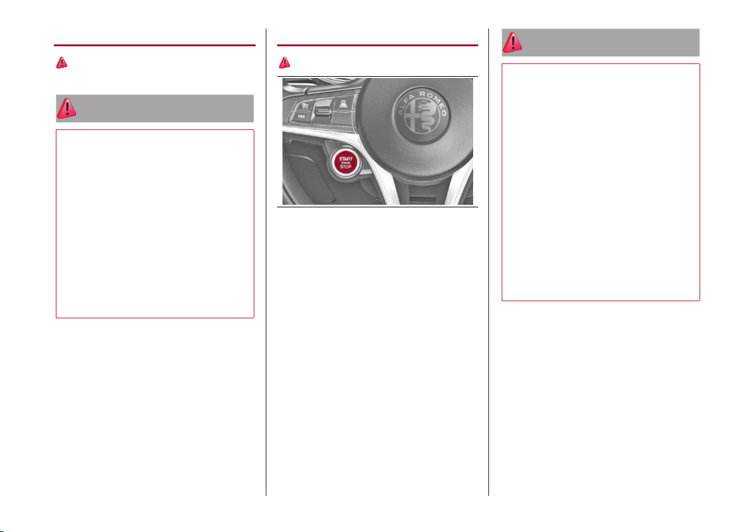Viewport: 756px width, 532px height.
Task: Click inside right red-bordered warning box
Action: (x=600, y=182)
